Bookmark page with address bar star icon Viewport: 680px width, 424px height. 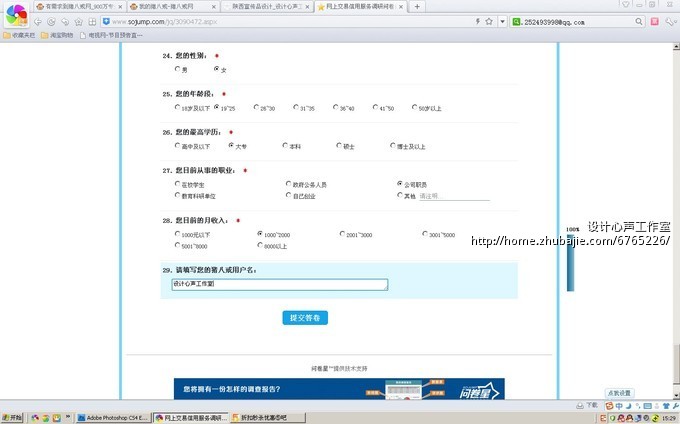[x=489, y=21]
